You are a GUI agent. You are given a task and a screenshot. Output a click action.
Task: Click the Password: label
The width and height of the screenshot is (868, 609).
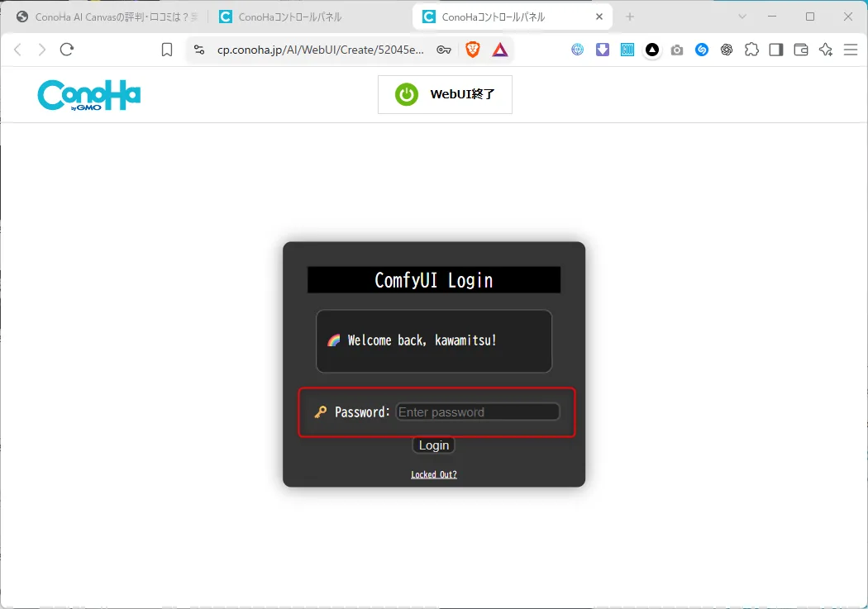(363, 412)
